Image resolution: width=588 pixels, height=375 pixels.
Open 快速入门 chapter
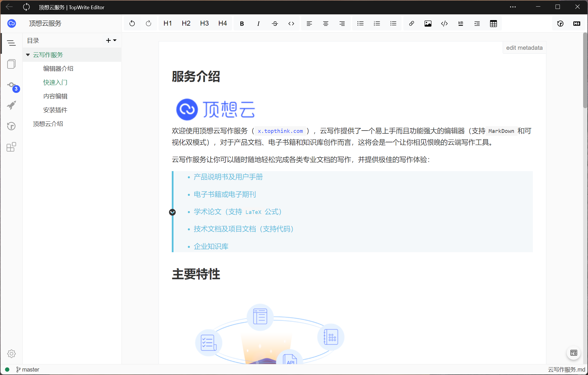pyautogui.click(x=55, y=82)
